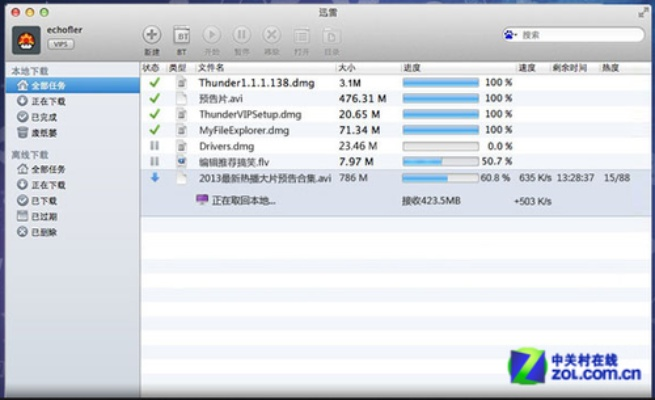Open the search engine paw dropdown
655x400 pixels.
(511, 35)
